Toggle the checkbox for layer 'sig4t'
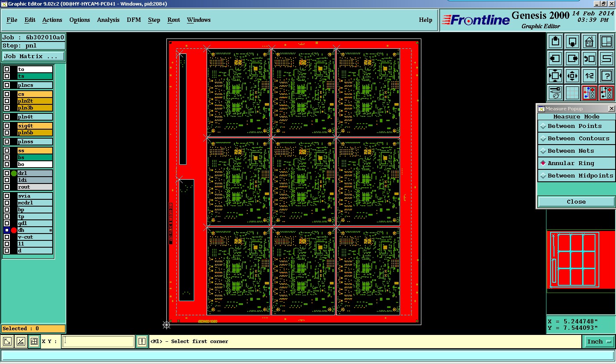This screenshot has height=364, width=616. coord(7,126)
